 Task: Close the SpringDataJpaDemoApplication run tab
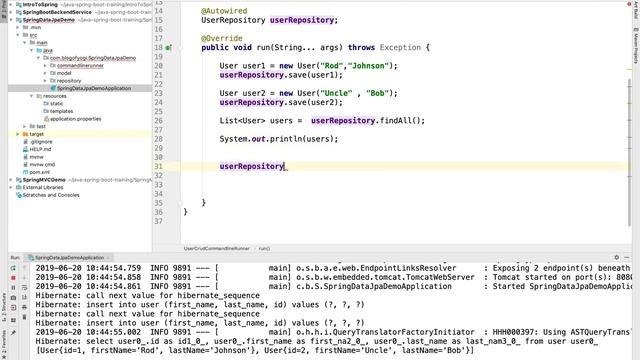[x=108, y=258]
